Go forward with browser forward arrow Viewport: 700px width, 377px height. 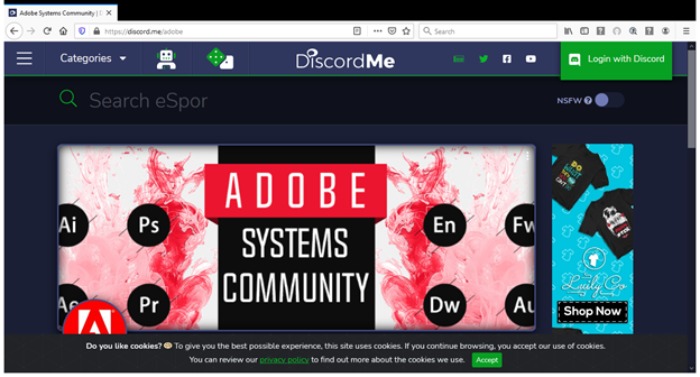pyautogui.click(x=31, y=31)
